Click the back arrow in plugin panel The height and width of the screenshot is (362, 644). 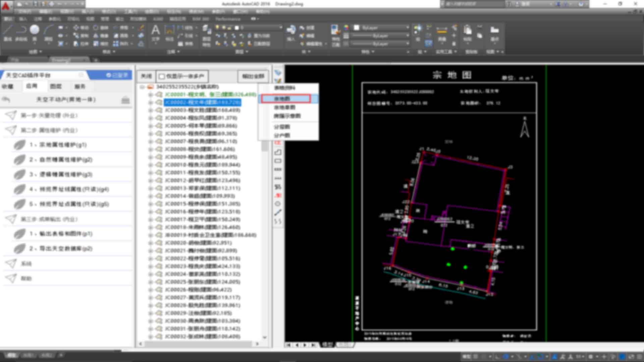click(6, 100)
